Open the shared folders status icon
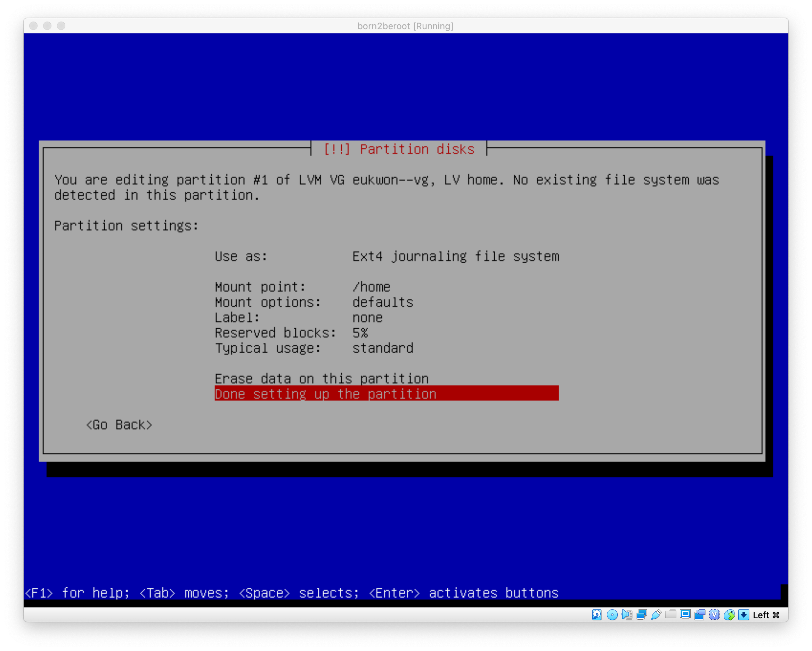The width and height of the screenshot is (812, 651). coord(671,615)
